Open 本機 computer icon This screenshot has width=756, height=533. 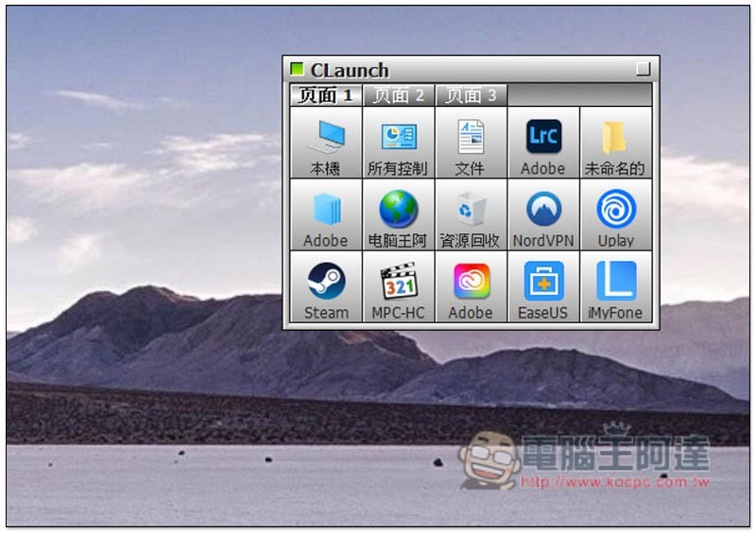(326, 143)
